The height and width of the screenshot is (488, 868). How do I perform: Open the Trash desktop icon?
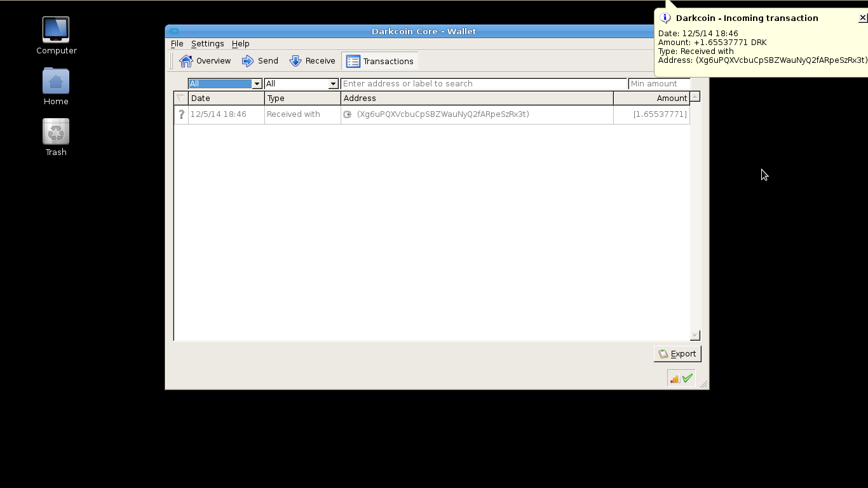(56, 138)
